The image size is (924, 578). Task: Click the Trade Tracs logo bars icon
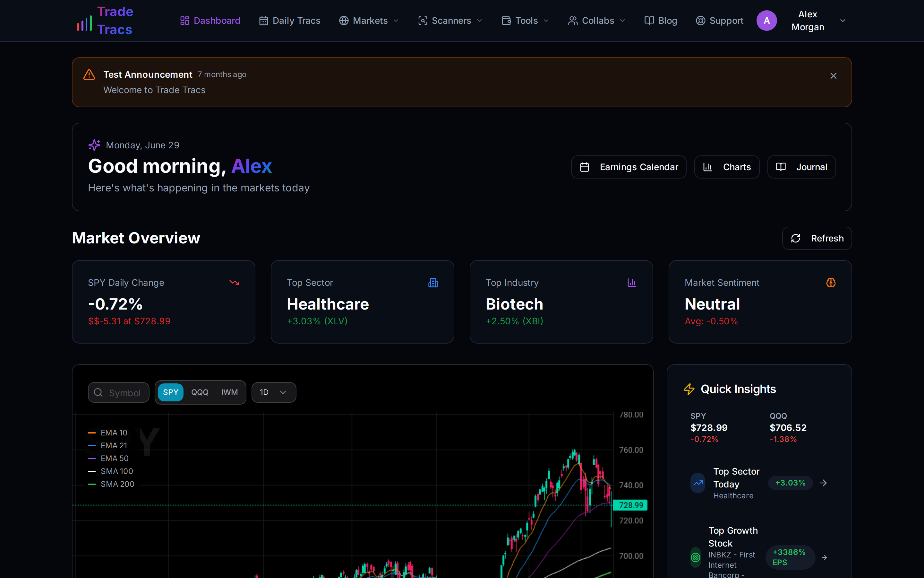pyautogui.click(x=84, y=23)
